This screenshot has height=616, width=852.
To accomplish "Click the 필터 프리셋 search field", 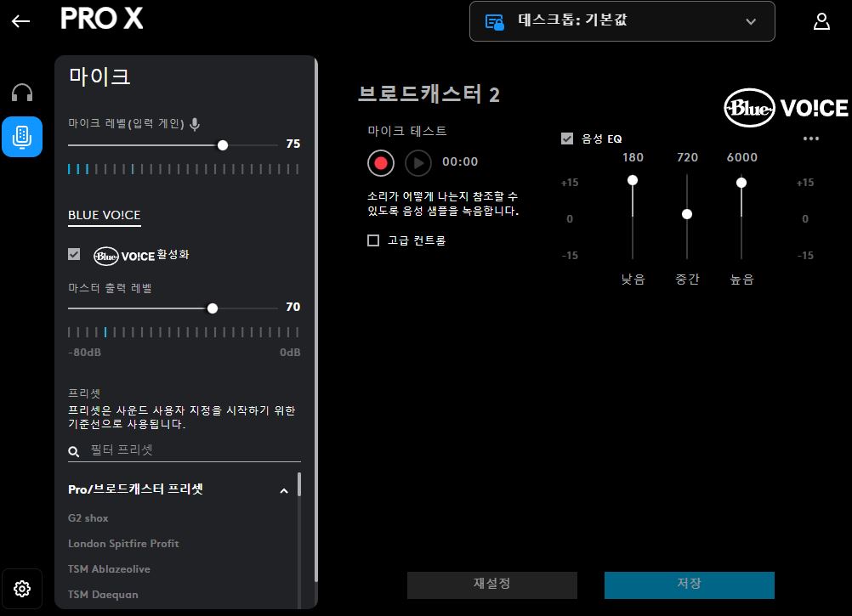I will (x=185, y=450).
